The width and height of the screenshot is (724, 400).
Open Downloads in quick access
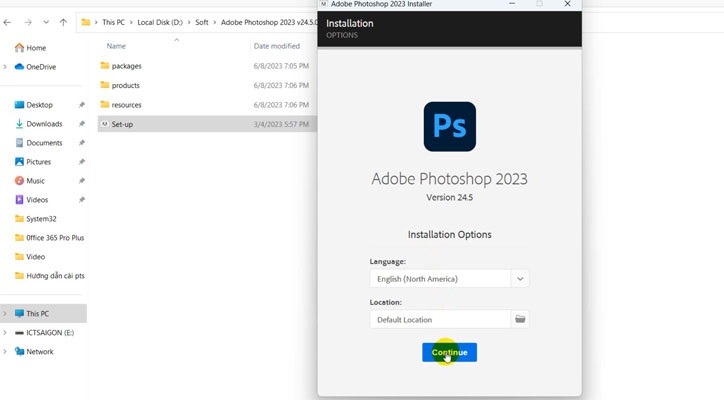[44, 124]
